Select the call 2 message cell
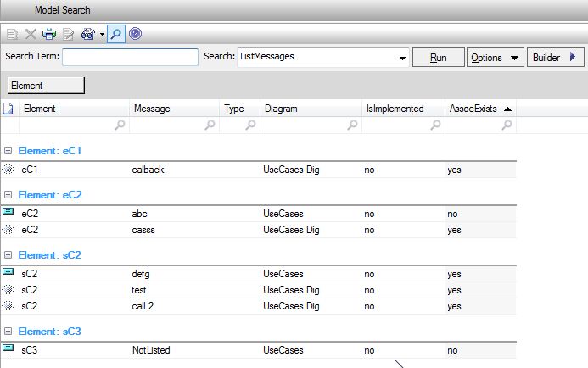This screenshot has height=368, width=588. [x=143, y=307]
